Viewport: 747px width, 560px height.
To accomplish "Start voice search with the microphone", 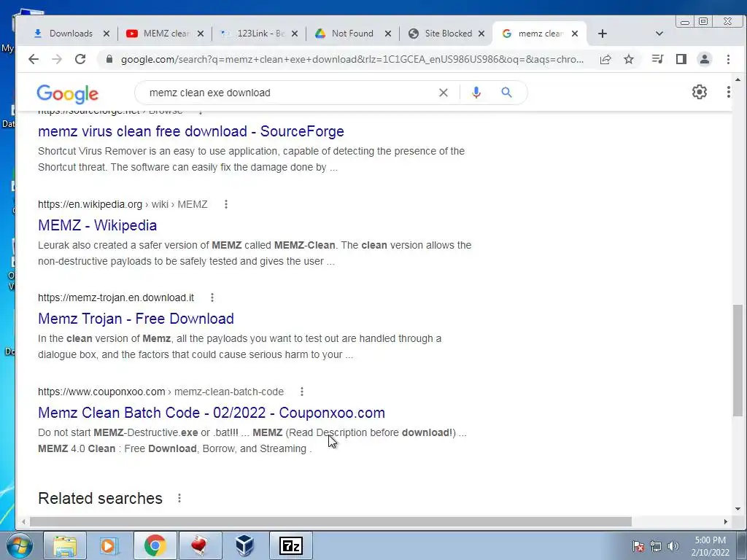I will [x=476, y=93].
